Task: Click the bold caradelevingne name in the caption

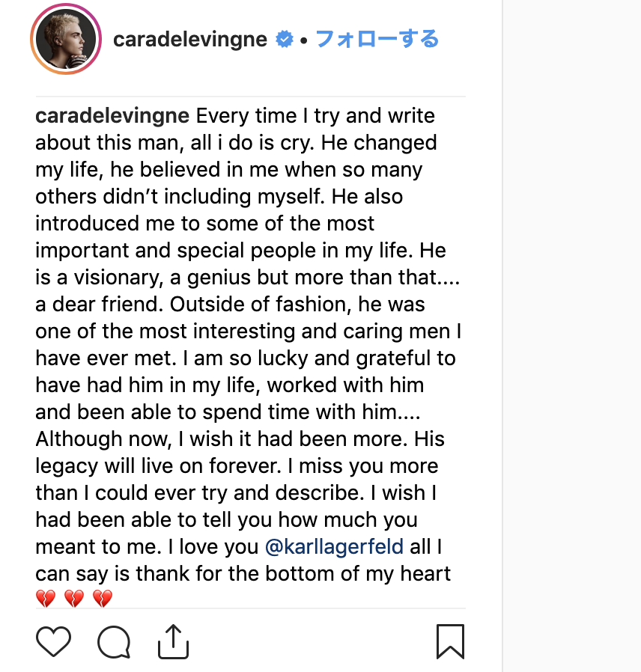Action: (x=112, y=116)
